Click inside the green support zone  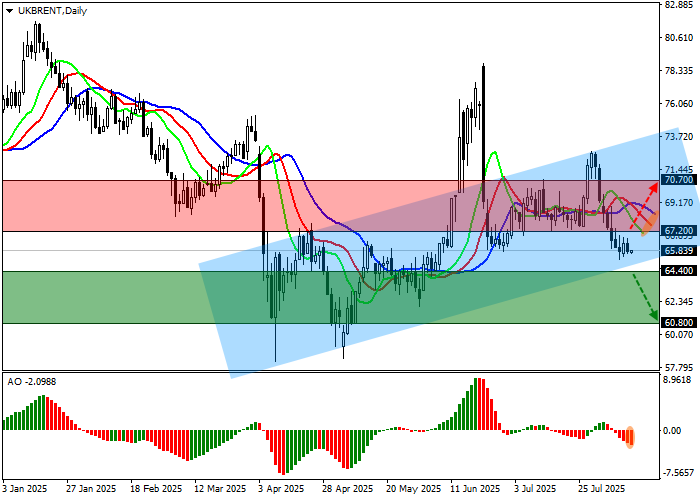(100, 297)
